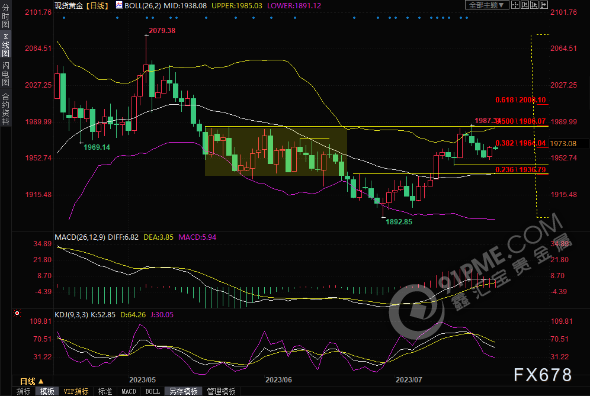Select the 指标 tab in the bottom bar
The width and height of the screenshot is (590, 396).
pyautogui.click(x=23, y=391)
